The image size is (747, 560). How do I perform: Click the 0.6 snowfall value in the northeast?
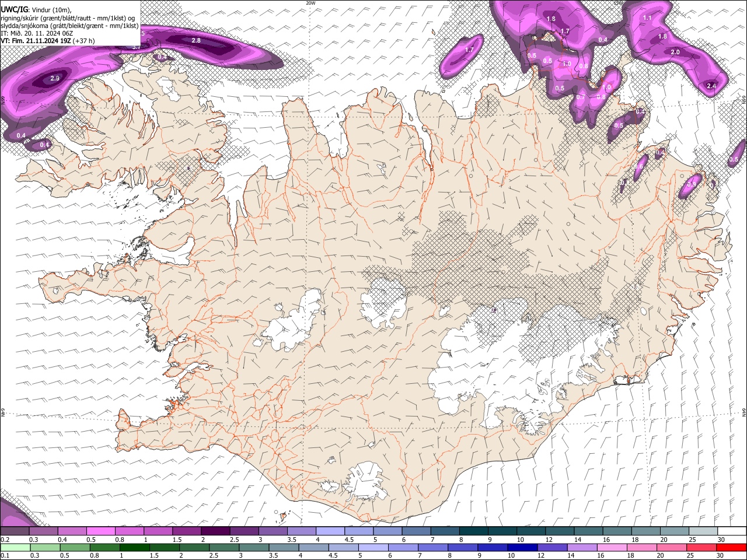pos(639,166)
